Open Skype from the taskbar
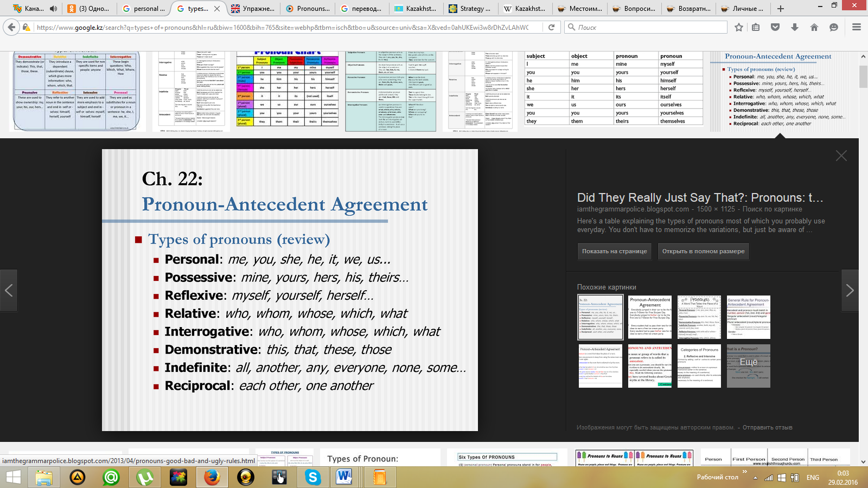 312,477
